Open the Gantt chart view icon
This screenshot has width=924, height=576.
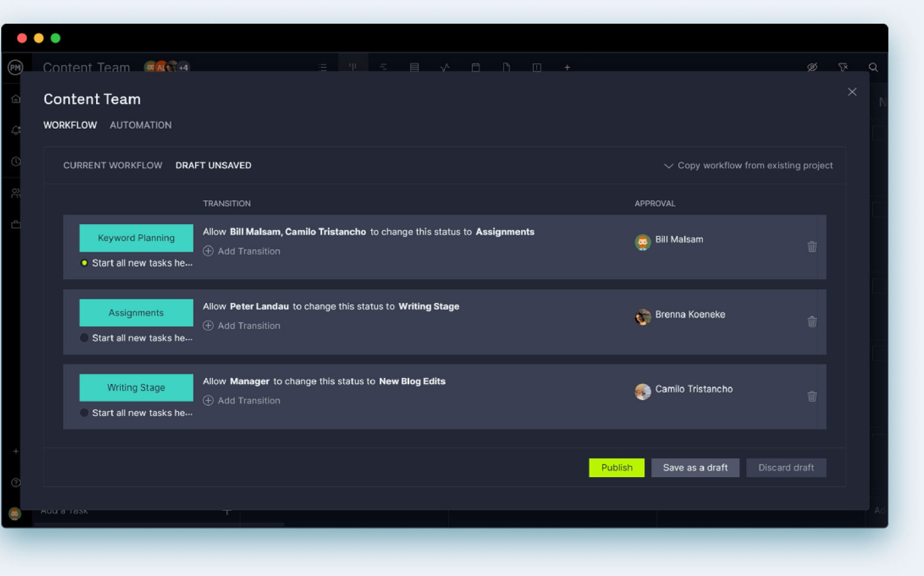(x=384, y=67)
